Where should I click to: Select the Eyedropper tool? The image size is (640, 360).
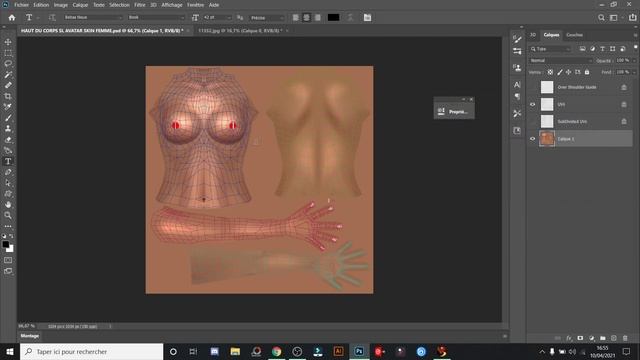[8, 107]
